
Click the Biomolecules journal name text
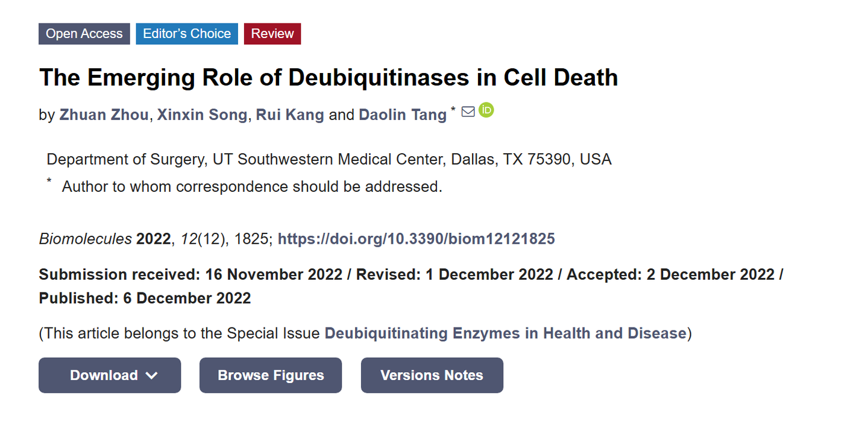pos(86,239)
